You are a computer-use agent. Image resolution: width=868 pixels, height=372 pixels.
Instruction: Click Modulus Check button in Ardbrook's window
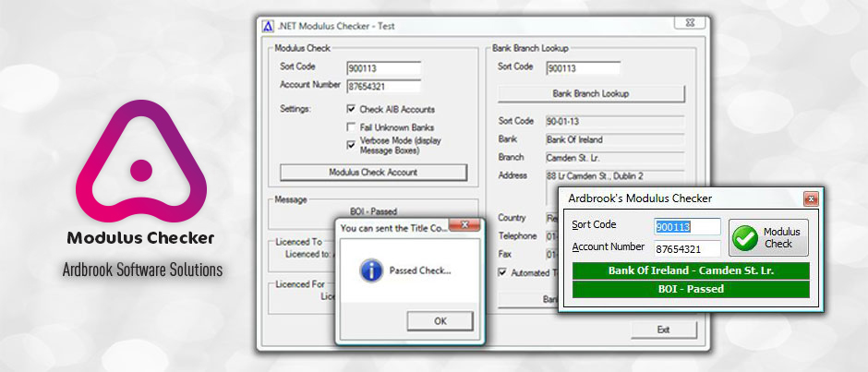tap(768, 237)
